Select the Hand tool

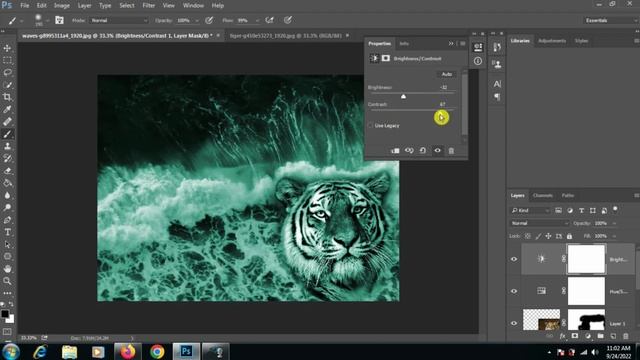pyautogui.click(x=7, y=269)
